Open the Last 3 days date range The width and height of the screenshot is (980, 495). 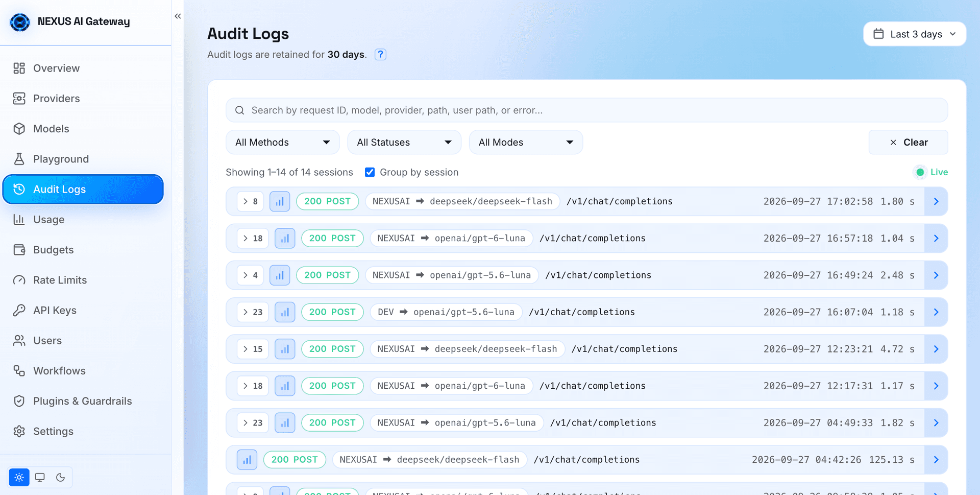pos(915,34)
